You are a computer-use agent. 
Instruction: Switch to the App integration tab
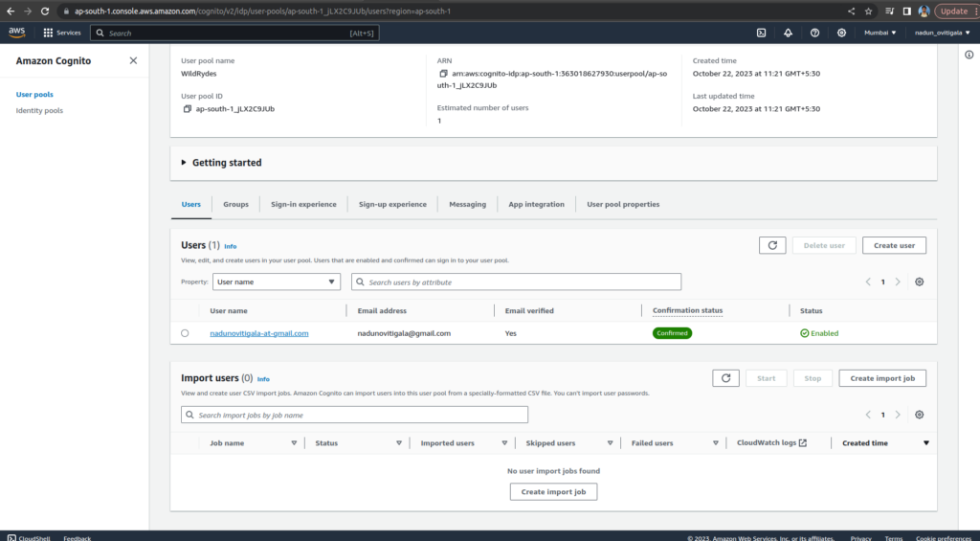536,205
